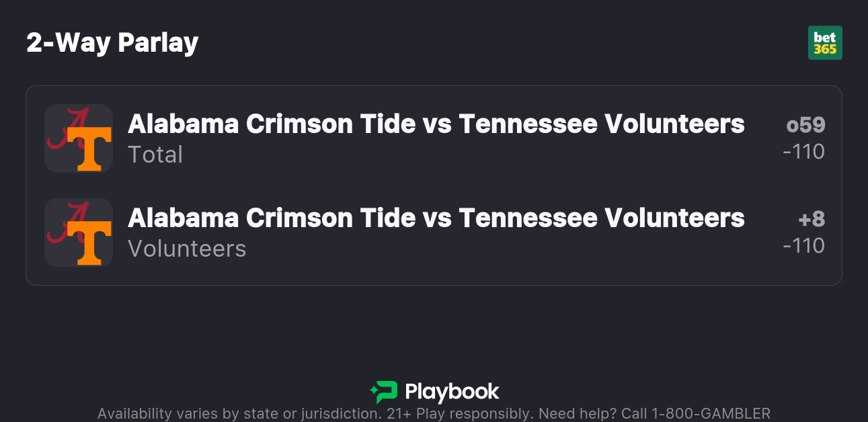Viewport: 868px width, 422px height.
Task: Click empty area below the parlay card
Action: tap(434, 329)
